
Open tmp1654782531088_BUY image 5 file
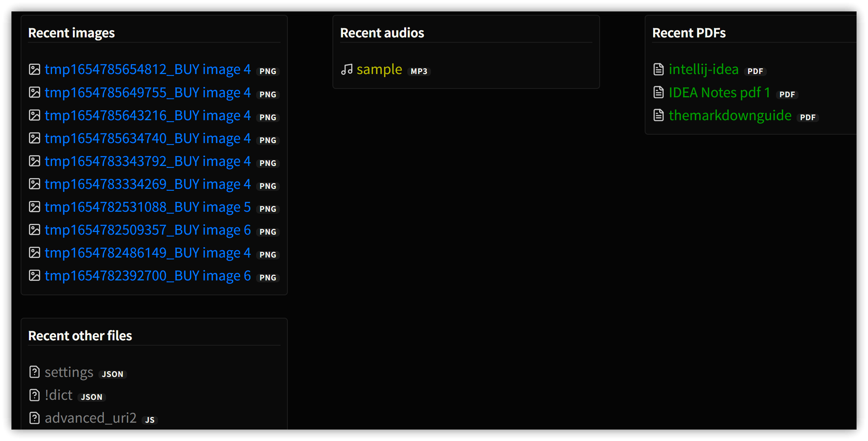pos(147,207)
